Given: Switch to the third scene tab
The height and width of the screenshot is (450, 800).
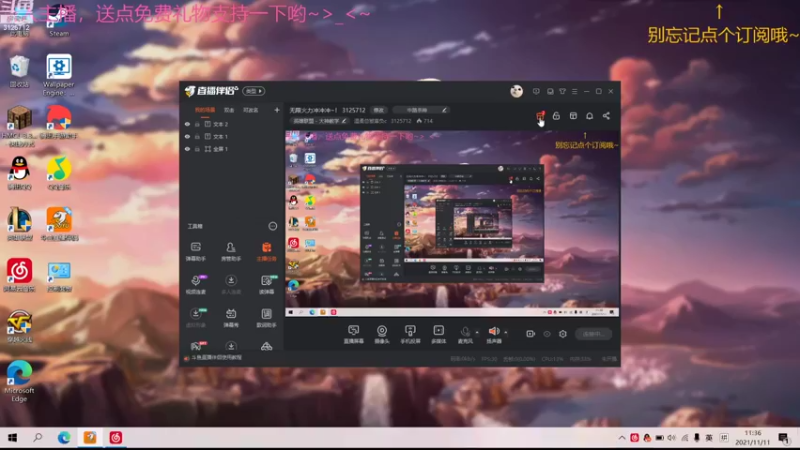Looking at the screenshot, I should (251, 110).
